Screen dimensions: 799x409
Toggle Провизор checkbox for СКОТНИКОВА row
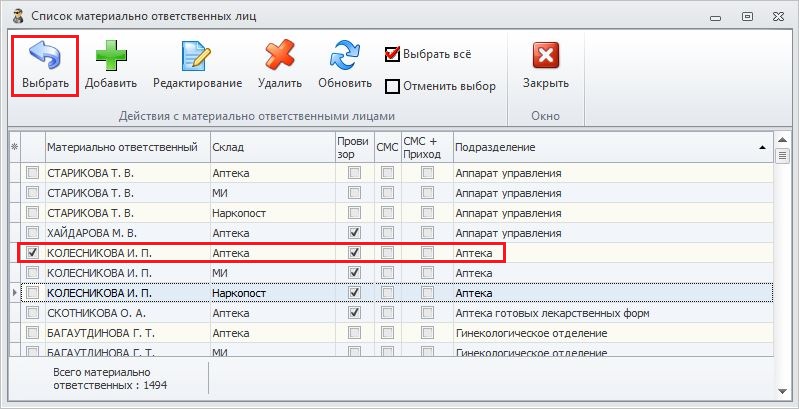point(354,313)
